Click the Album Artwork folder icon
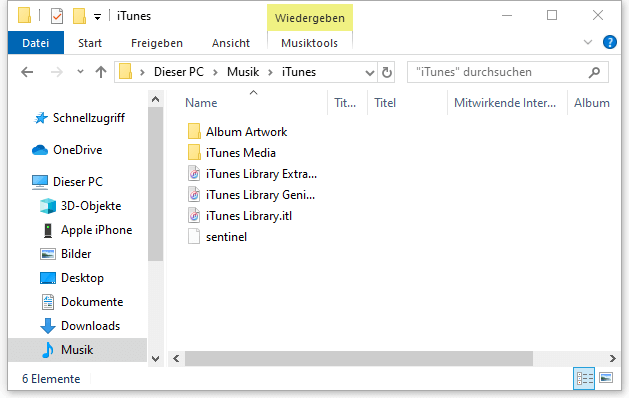The height and width of the screenshot is (398, 629). 194,132
